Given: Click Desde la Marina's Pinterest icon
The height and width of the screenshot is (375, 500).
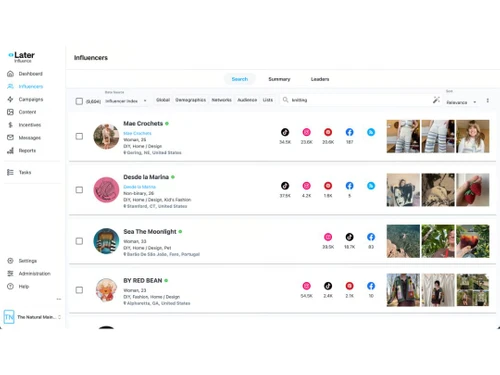Looking at the screenshot, I should pyautogui.click(x=328, y=186).
